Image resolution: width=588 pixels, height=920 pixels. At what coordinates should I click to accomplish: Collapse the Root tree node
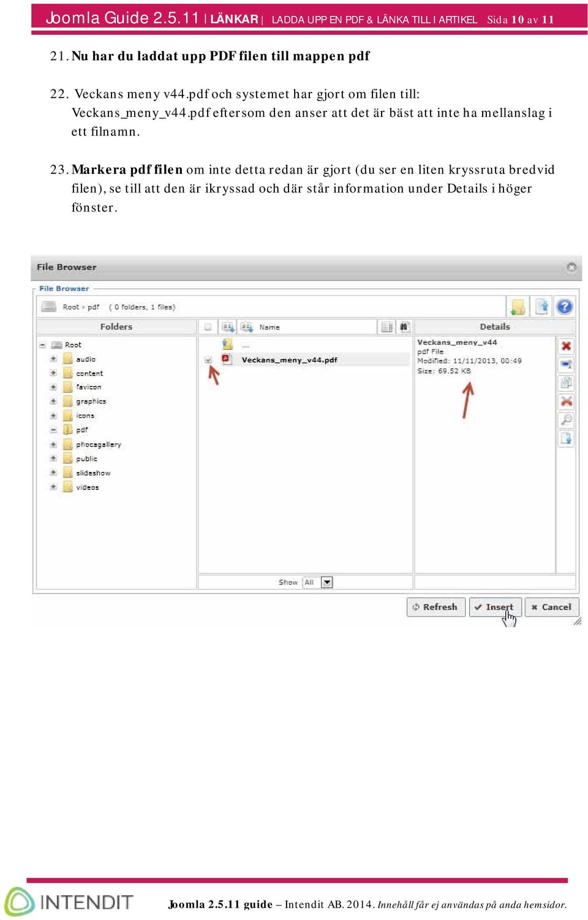42,345
